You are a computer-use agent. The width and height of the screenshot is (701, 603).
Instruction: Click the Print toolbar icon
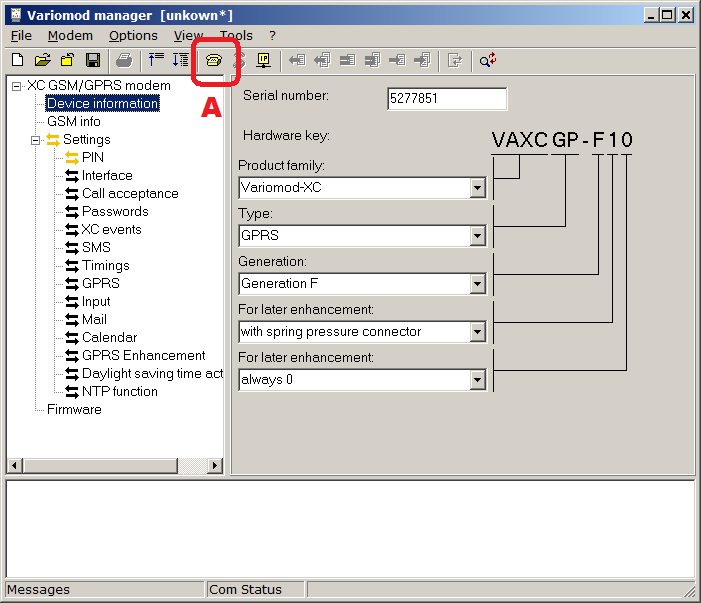[x=123, y=61]
